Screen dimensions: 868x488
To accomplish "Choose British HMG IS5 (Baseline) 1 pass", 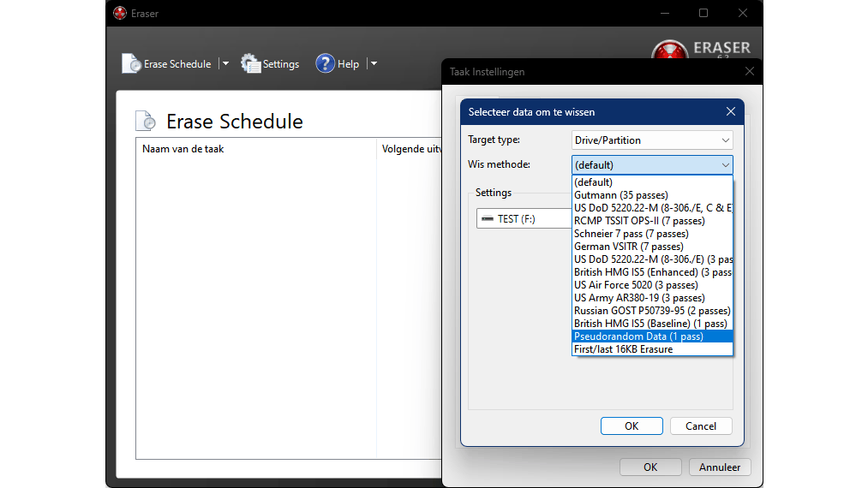I will (652, 323).
